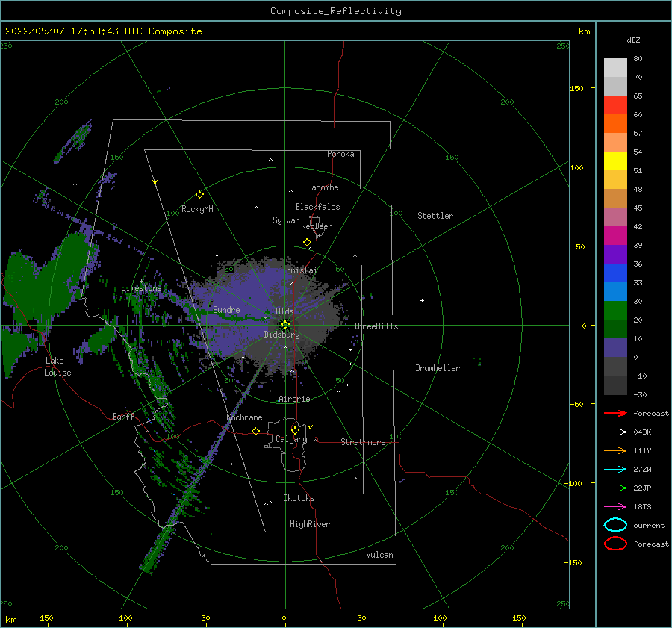Screen dimensions: 672x628
Task: Click the Vulcan label
Action: click(380, 555)
